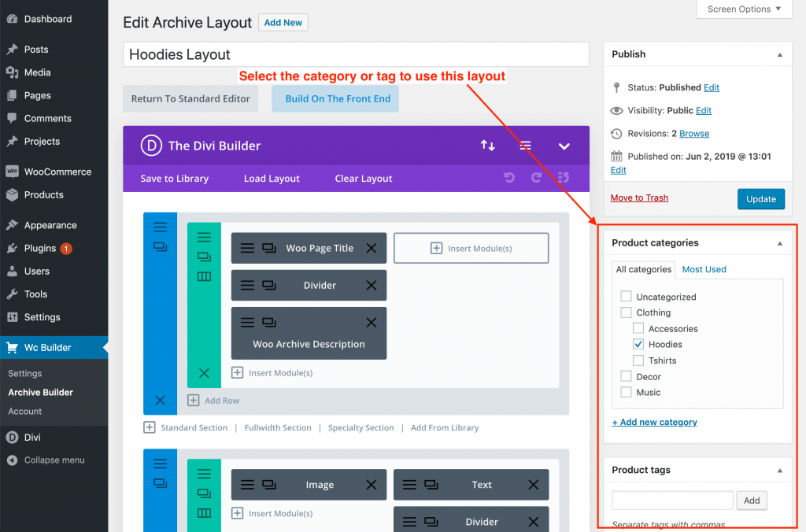Click Add Row in first section
Viewport: 806px width, 532px height.
(213, 401)
